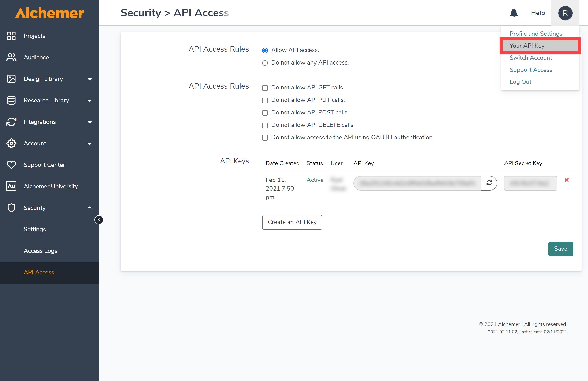Click the Alchemer University Au icon
588x381 pixels.
coord(11,186)
